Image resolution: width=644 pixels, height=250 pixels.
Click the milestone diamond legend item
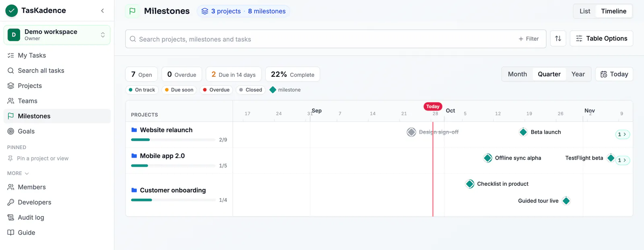coord(285,90)
